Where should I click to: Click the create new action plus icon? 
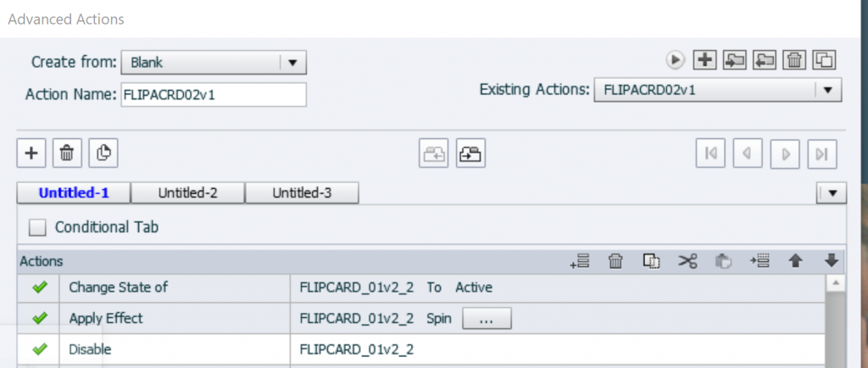tap(703, 59)
